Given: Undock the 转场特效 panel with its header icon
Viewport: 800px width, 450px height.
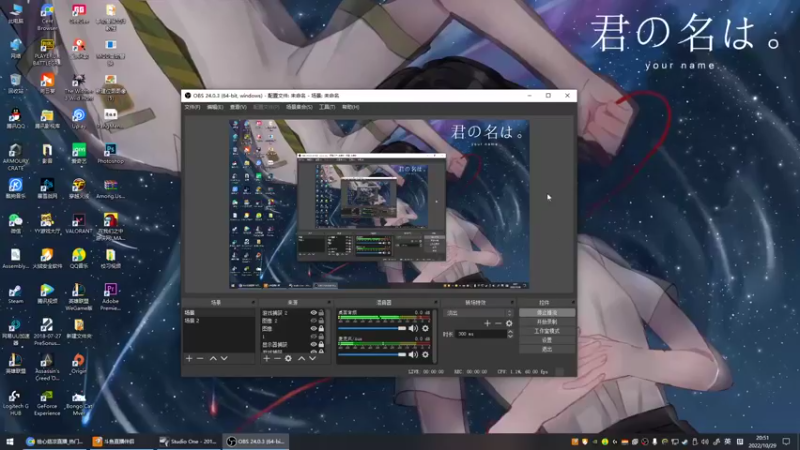Looking at the screenshot, I should (512, 303).
